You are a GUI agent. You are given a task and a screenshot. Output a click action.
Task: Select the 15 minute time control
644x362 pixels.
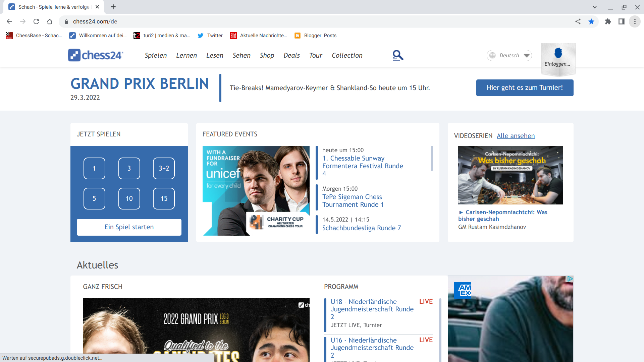click(x=164, y=198)
